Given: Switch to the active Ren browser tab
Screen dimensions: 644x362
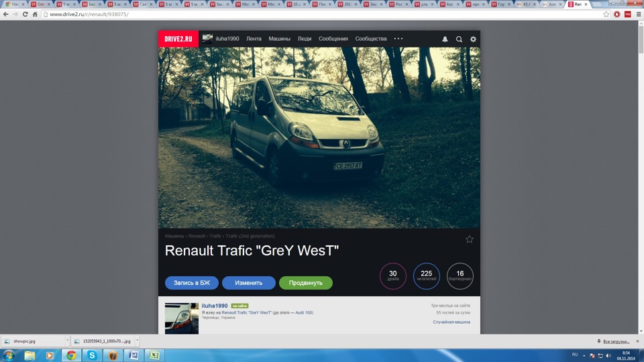Looking at the screenshot, I should pyautogui.click(x=578, y=4).
